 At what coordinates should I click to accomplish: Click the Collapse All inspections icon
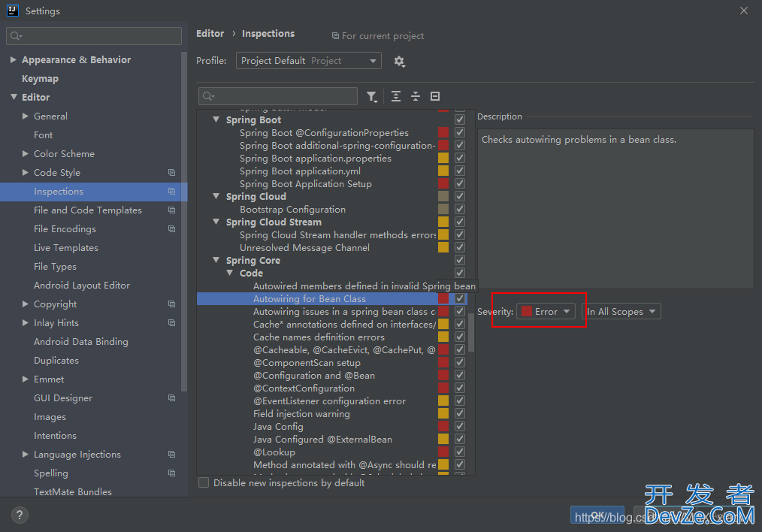(x=416, y=96)
